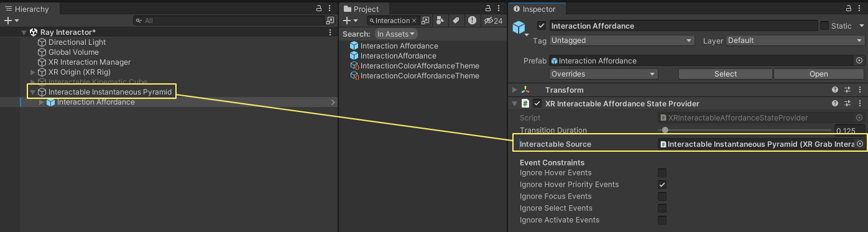This screenshot has width=868, height=232.
Task: Enable Ignore Select Events checkbox
Action: (662, 208)
